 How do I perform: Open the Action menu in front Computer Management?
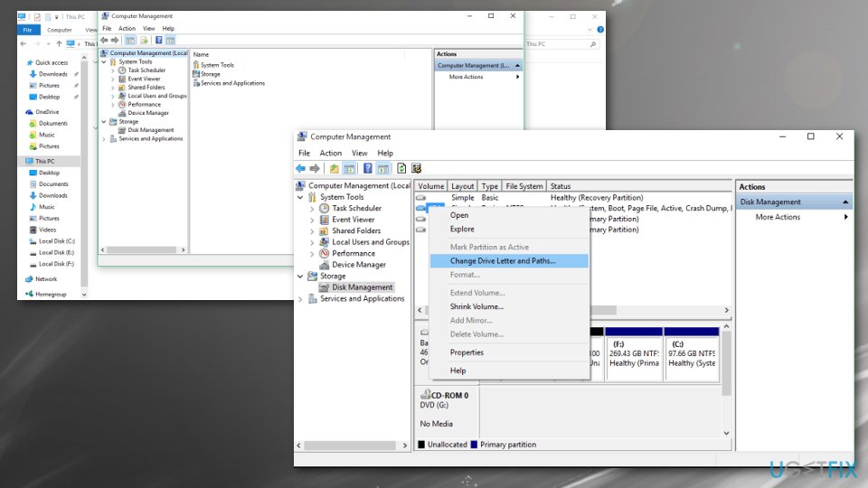331,153
